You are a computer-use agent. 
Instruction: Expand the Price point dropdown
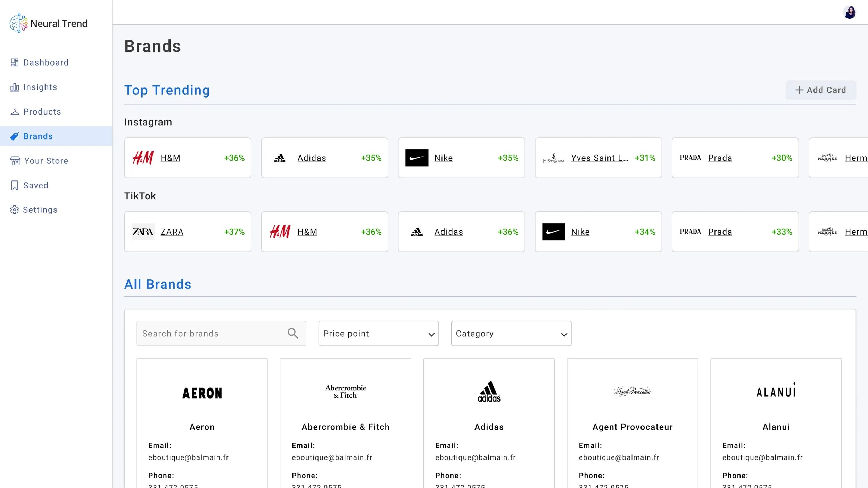click(x=378, y=333)
